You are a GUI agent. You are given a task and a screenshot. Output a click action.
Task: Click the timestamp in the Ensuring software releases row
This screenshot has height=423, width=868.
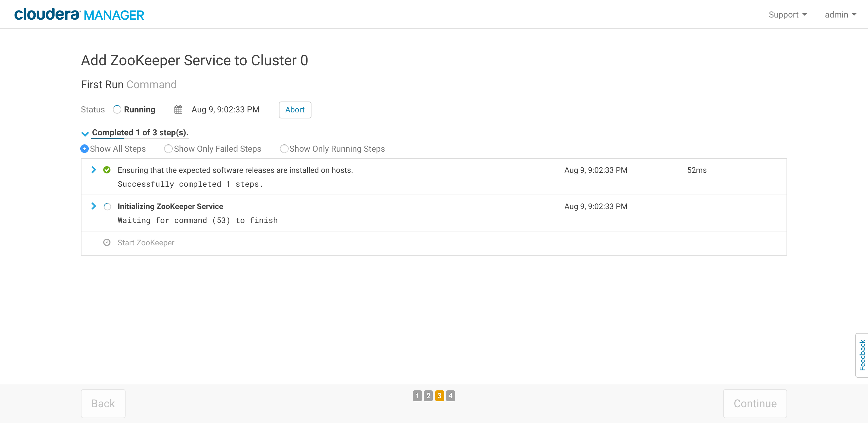[596, 170]
